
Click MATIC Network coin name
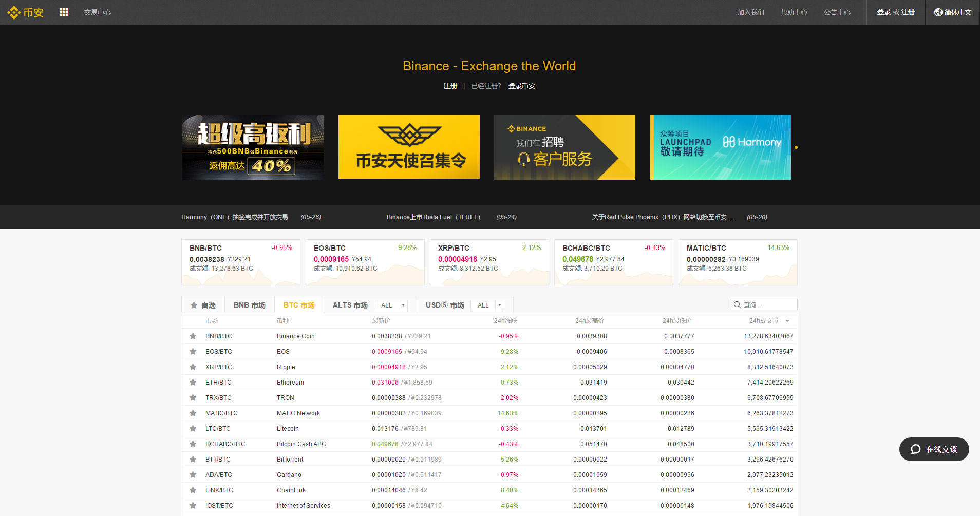tap(298, 413)
